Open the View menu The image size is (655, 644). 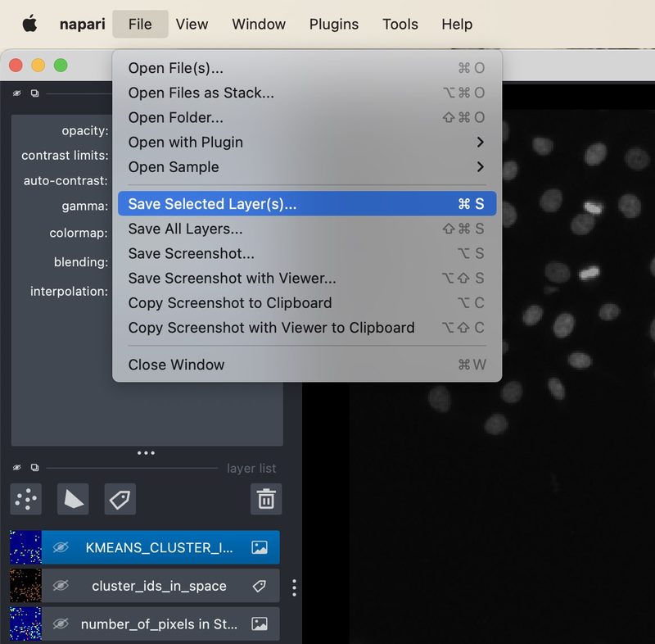[192, 25]
